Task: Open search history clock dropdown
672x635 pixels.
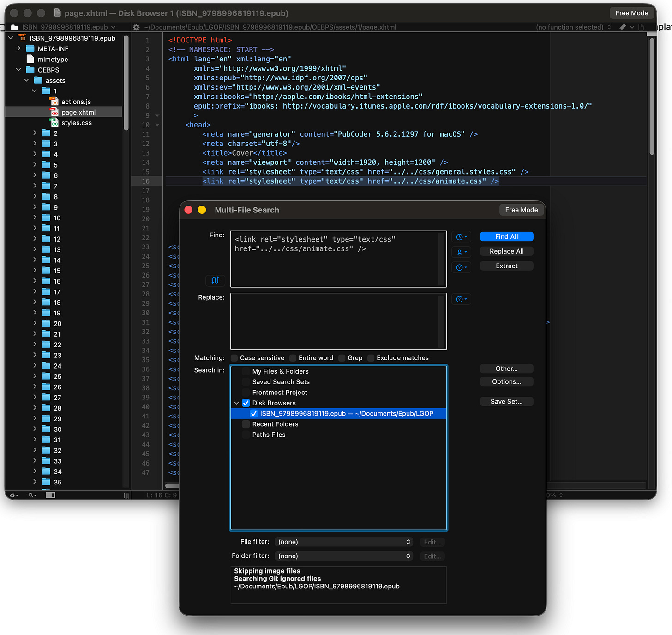Action: click(x=461, y=237)
